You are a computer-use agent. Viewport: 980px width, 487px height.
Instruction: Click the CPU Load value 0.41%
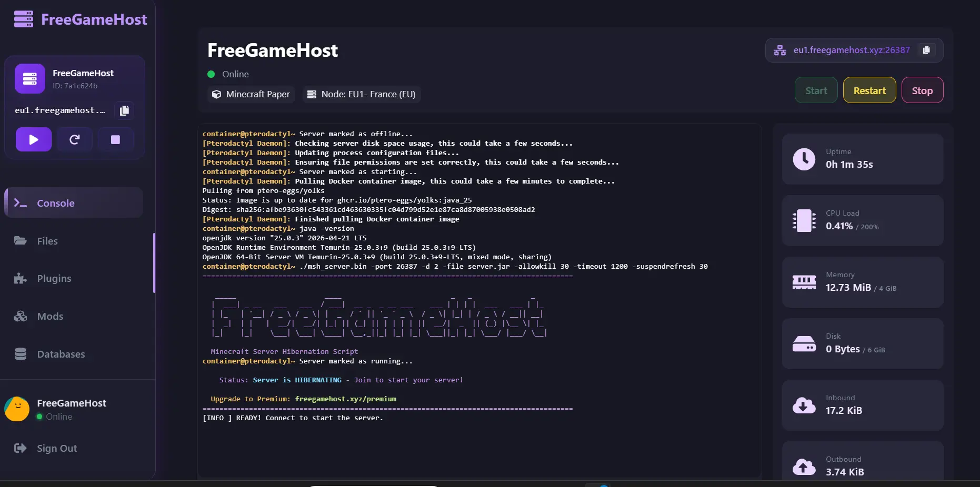tap(839, 226)
